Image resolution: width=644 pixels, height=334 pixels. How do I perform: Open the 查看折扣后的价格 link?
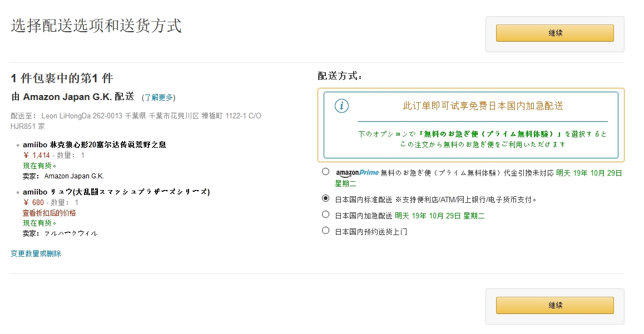click(49, 213)
